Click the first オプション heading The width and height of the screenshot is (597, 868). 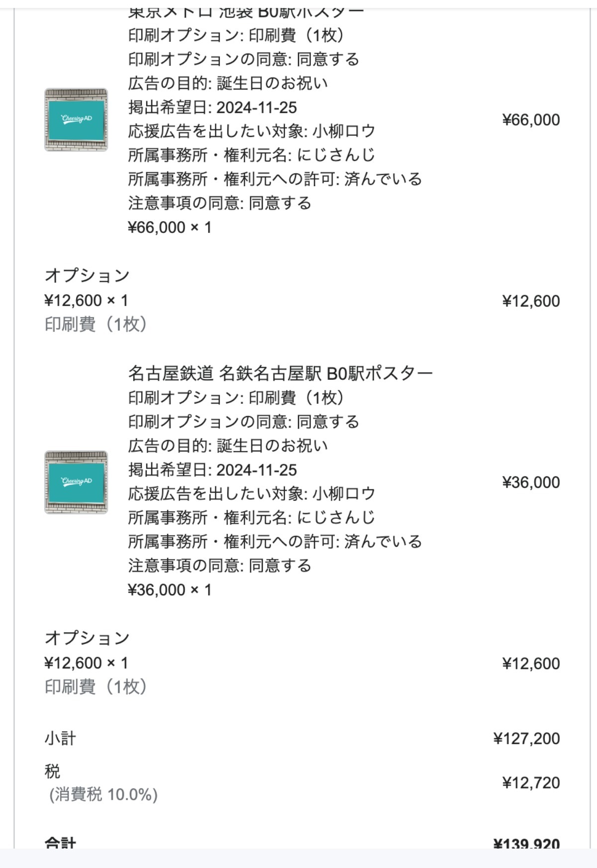pyautogui.click(x=87, y=275)
